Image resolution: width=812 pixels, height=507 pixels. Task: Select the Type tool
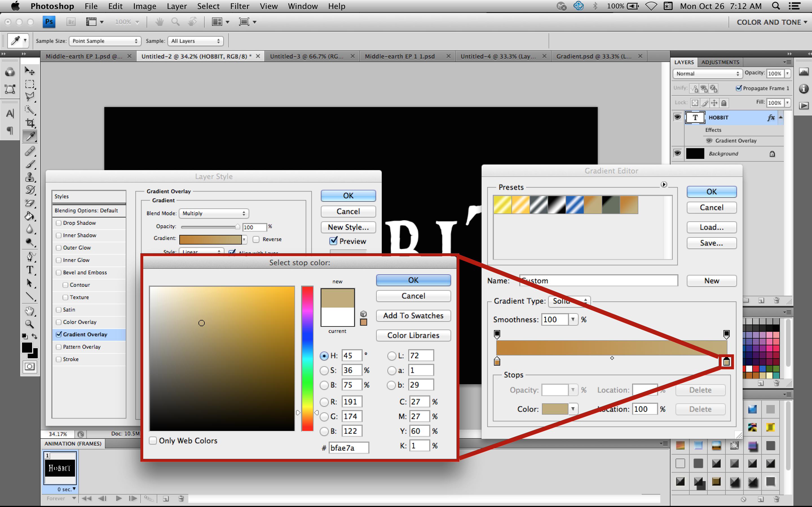coord(30,270)
